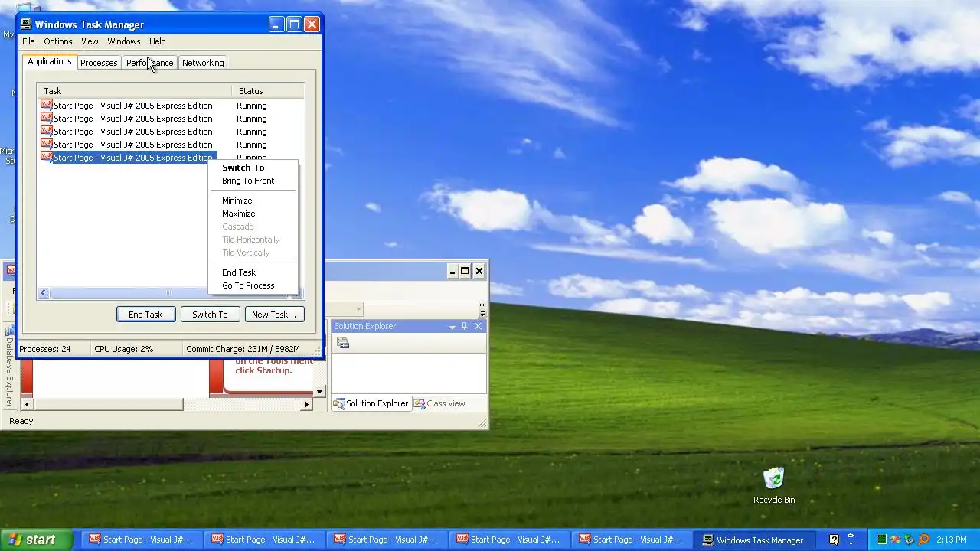Choose End Task in the context menu
980x551 pixels.
click(x=253, y=272)
